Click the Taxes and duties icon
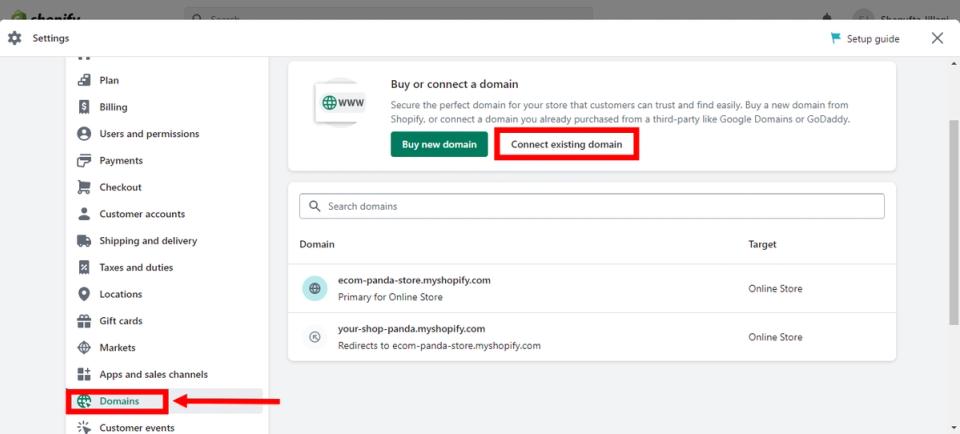This screenshot has width=960, height=434. click(84, 268)
